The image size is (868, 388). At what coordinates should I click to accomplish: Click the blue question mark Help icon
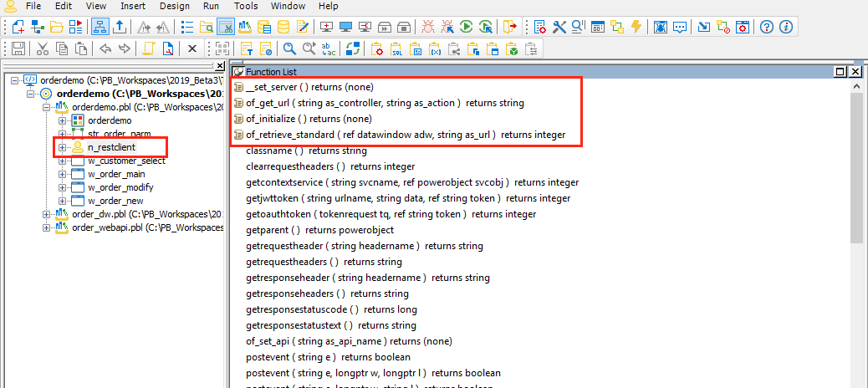coord(766,26)
